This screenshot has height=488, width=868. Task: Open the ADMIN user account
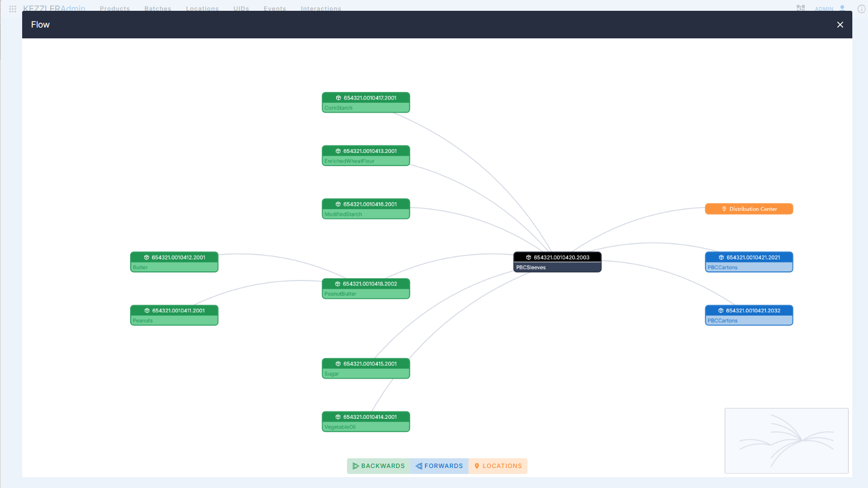(x=830, y=9)
